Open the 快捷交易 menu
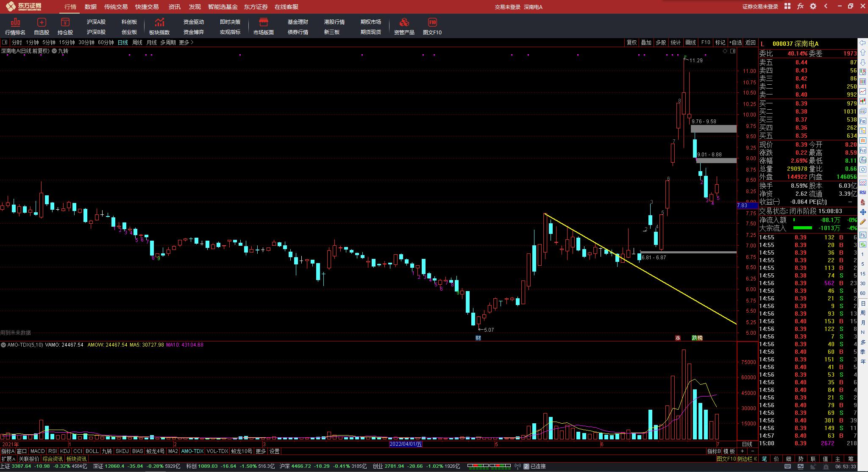This screenshot has height=472, width=868. [x=147, y=7]
